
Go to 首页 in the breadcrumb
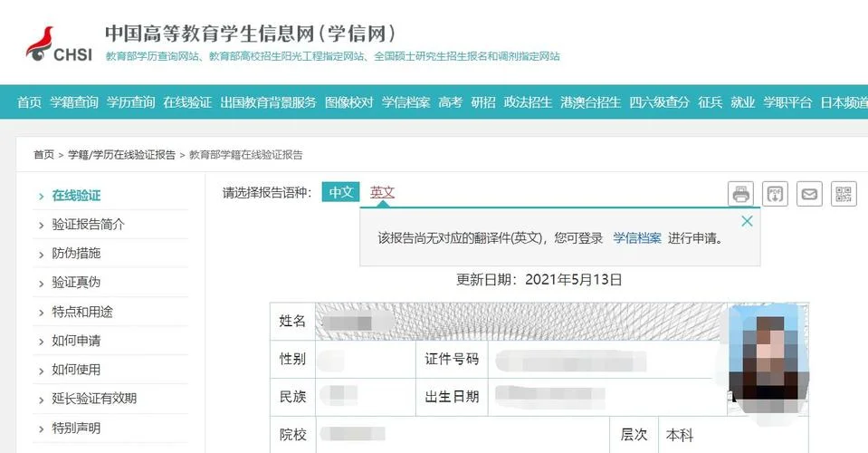point(43,155)
